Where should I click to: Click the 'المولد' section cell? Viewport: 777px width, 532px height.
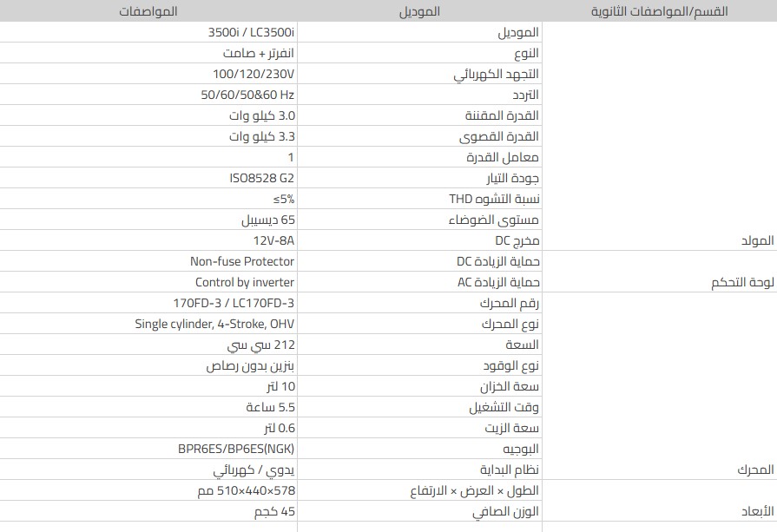click(x=755, y=240)
